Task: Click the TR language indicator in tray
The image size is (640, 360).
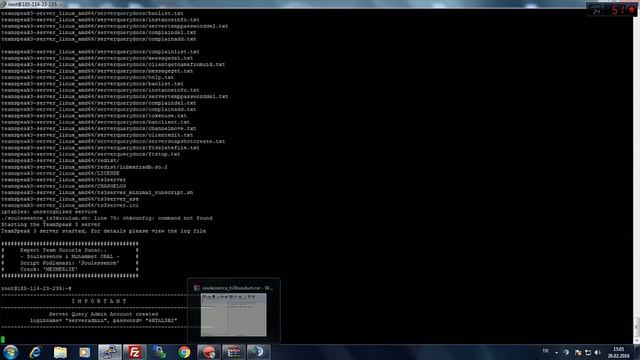Action: [545, 351]
